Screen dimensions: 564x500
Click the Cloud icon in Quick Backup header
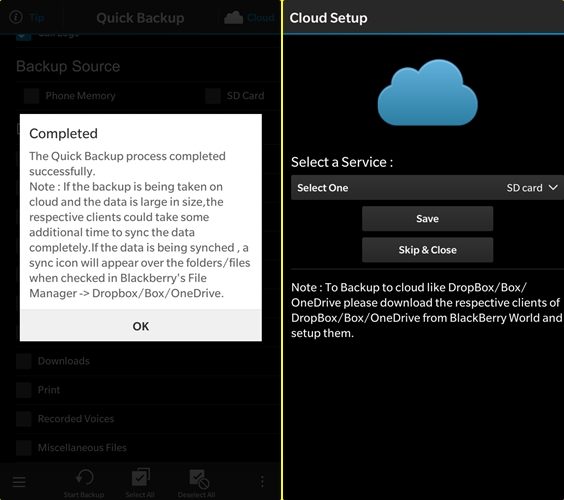coord(233,17)
